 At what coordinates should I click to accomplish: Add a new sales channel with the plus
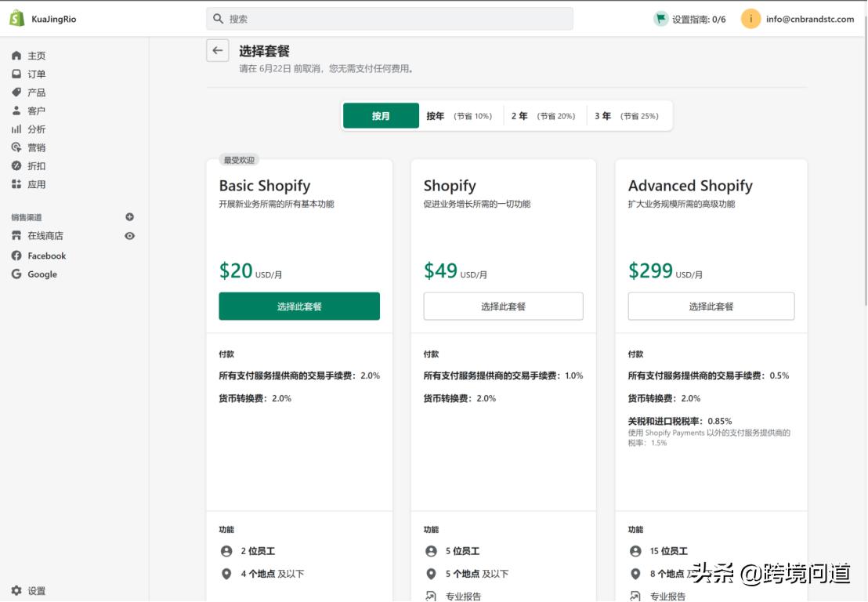click(x=130, y=216)
